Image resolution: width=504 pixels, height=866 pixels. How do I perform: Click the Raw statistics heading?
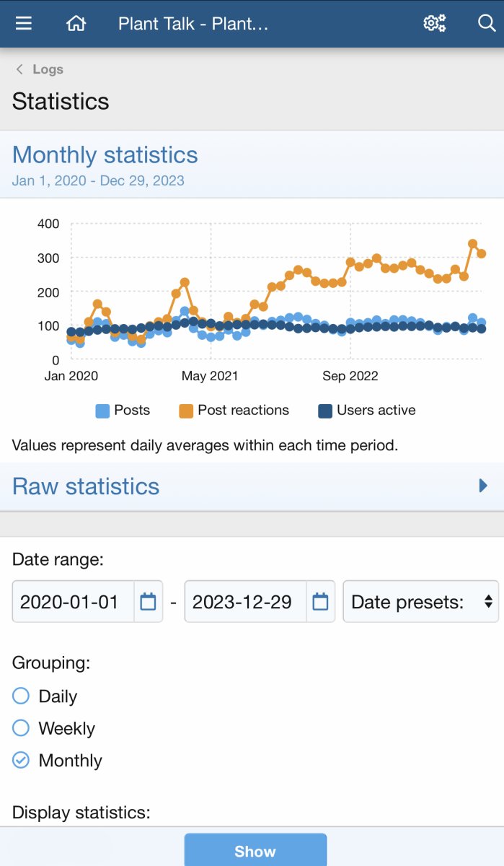click(x=86, y=486)
